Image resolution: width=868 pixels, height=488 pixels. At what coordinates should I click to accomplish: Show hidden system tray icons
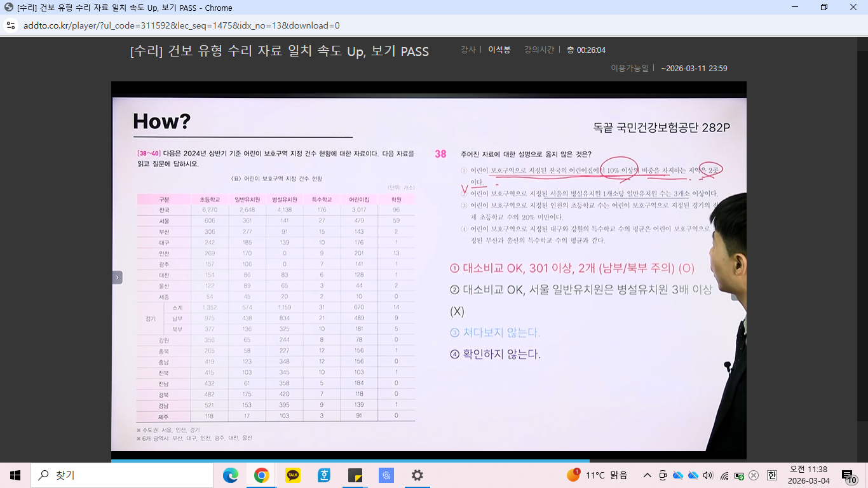click(x=648, y=475)
